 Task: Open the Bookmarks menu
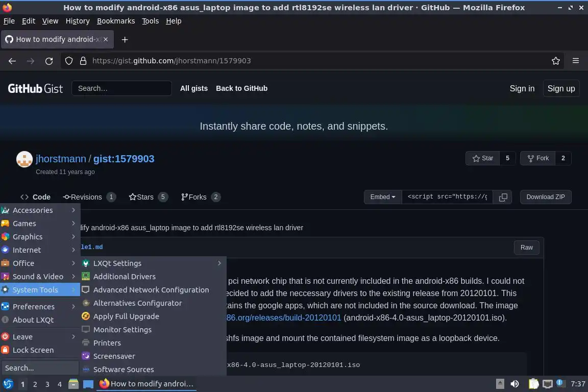tap(116, 21)
